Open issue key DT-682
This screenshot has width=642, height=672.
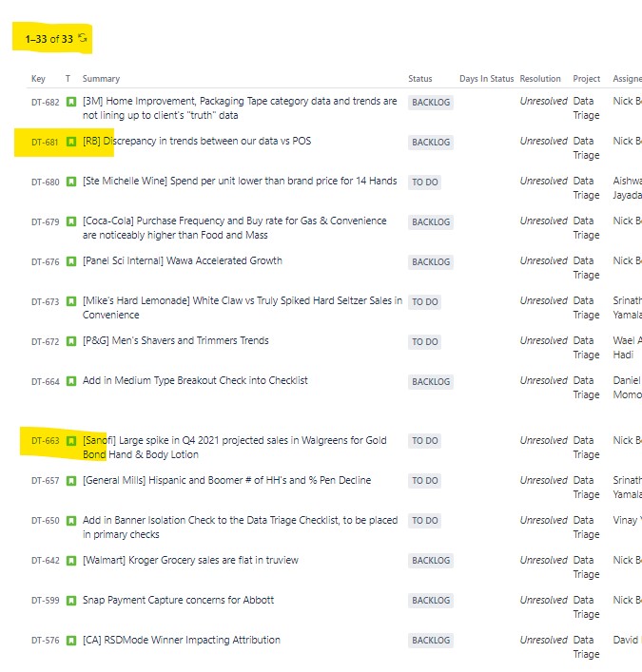[46, 103]
